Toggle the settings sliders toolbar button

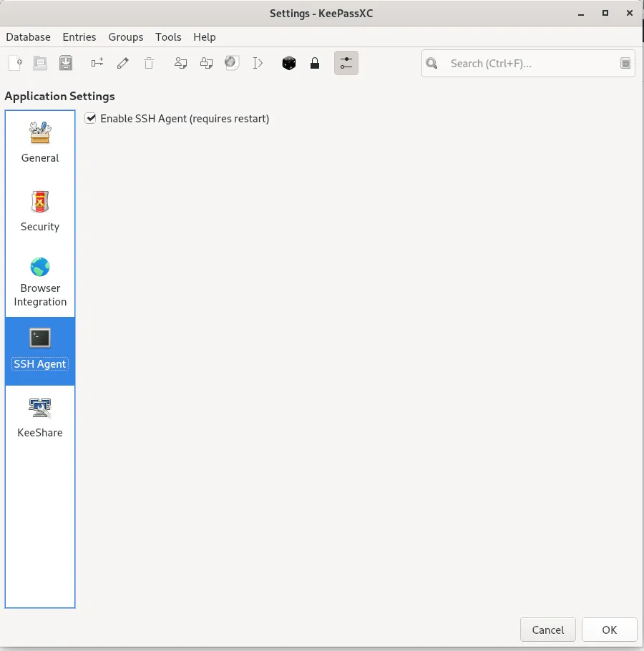(x=346, y=64)
